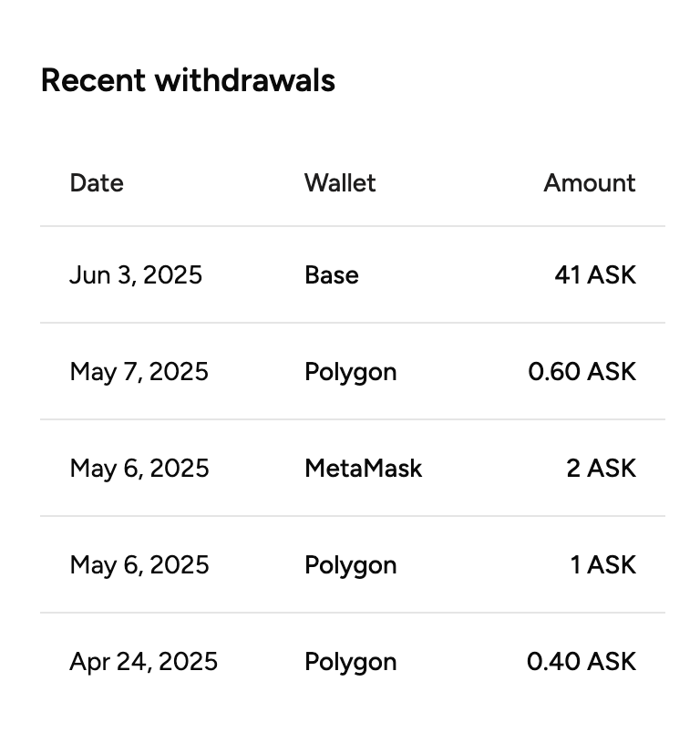The height and width of the screenshot is (733, 700).
Task: Select the Jun 3, 2025 withdrawal date
Action: [136, 275]
